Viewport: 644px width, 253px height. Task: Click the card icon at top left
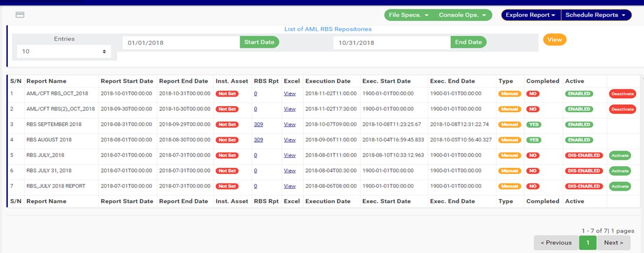pos(20,15)
